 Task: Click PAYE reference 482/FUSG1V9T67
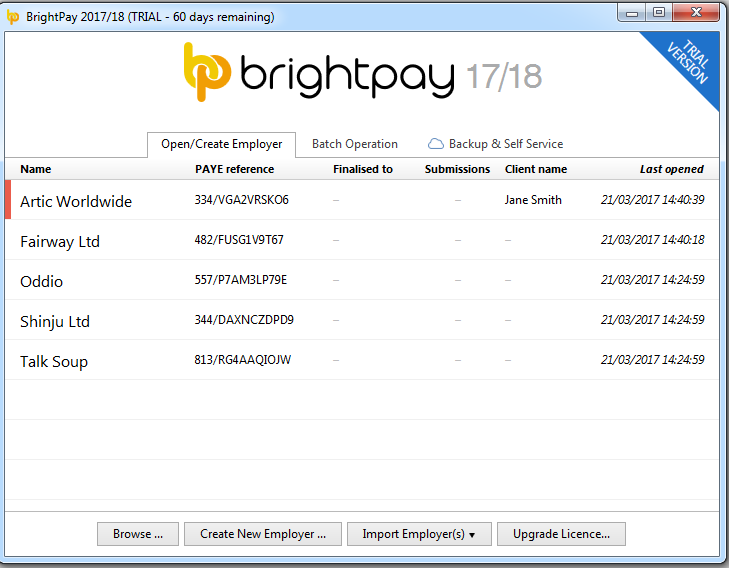[x=239, y=240]
